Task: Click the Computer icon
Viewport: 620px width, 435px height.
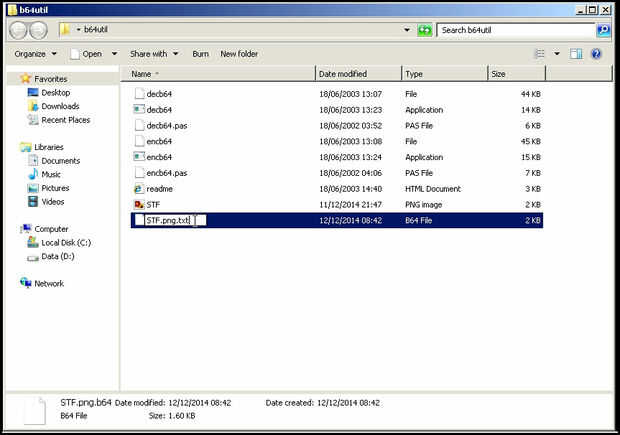Action: pyautogui.click(x=26, y=229)
